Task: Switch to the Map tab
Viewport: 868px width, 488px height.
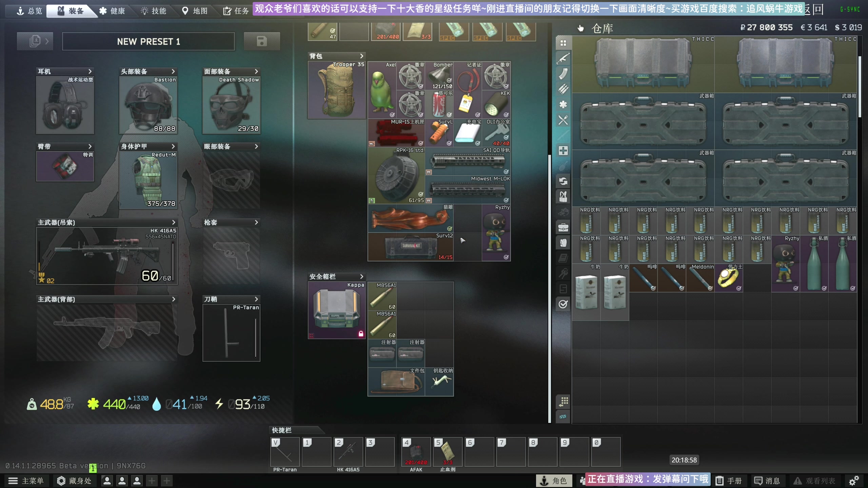Action: coord(195,11)
